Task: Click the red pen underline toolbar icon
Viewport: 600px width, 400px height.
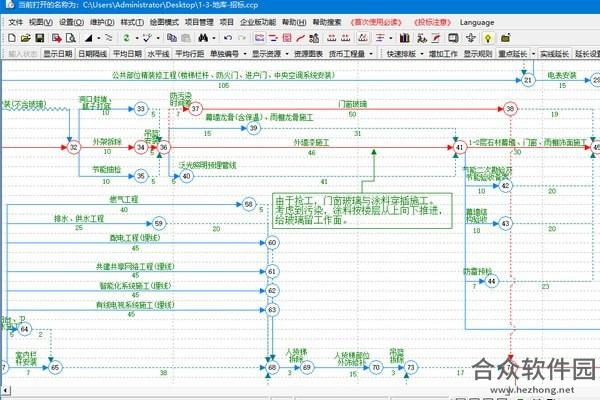Action: click(436, 38)
